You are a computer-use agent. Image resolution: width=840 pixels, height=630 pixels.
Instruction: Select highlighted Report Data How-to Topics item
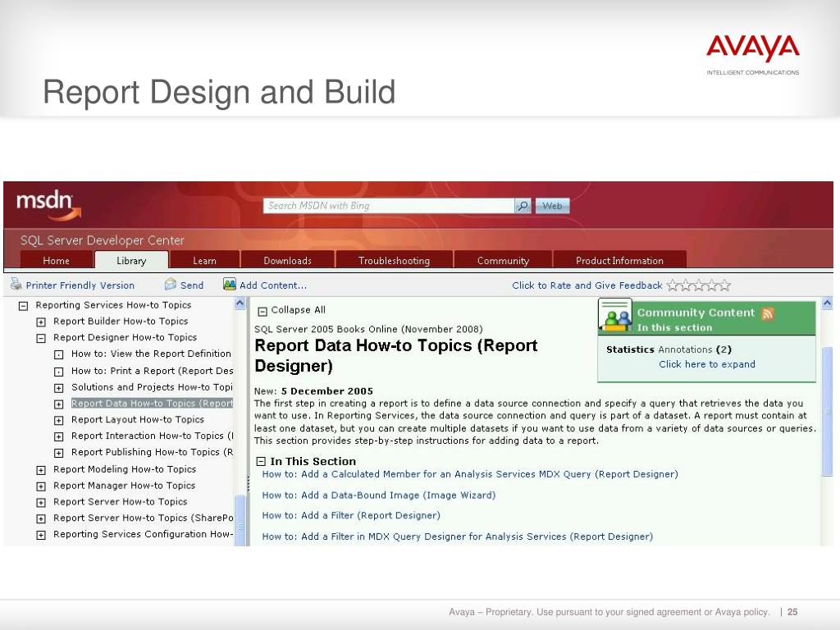click(152, 404)
